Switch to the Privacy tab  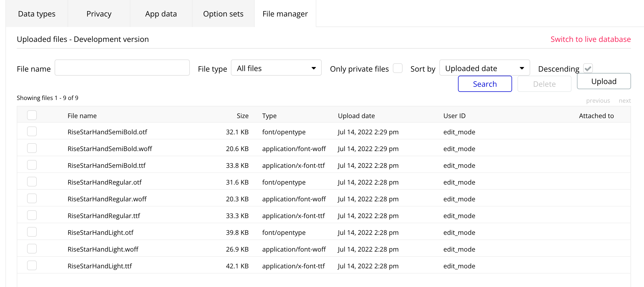[99, 14]
